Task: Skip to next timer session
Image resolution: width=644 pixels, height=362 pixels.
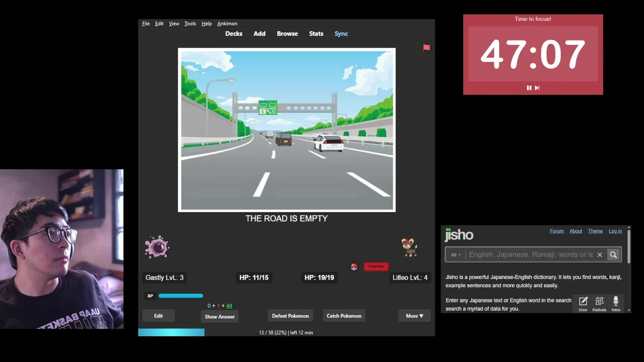Action: click(x=537, y=88)
